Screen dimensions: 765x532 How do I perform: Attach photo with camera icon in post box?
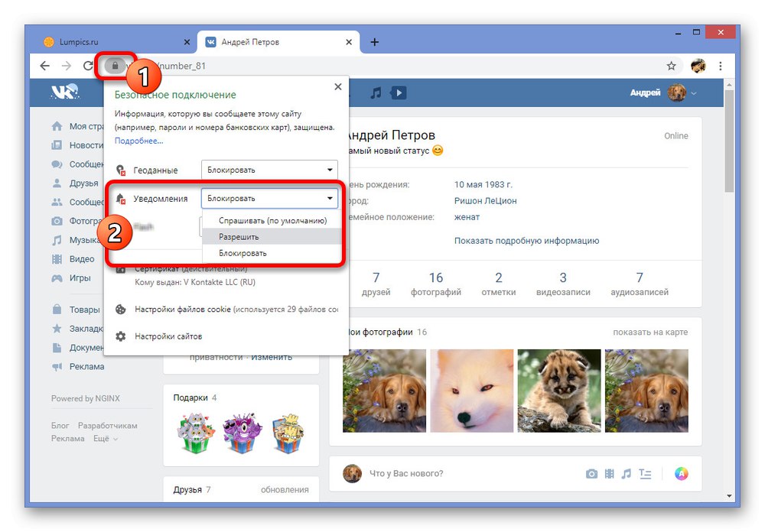(x=591, y=473)
